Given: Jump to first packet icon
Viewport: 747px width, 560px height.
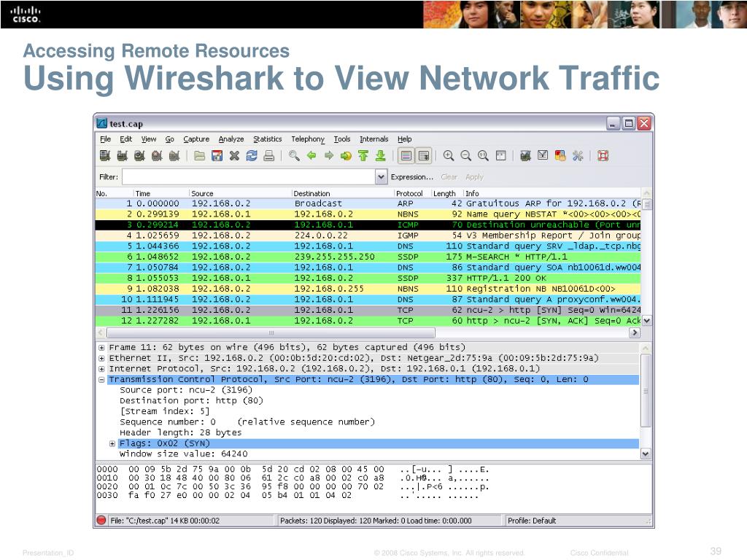Looking at the screenshot, I should 363,156.
